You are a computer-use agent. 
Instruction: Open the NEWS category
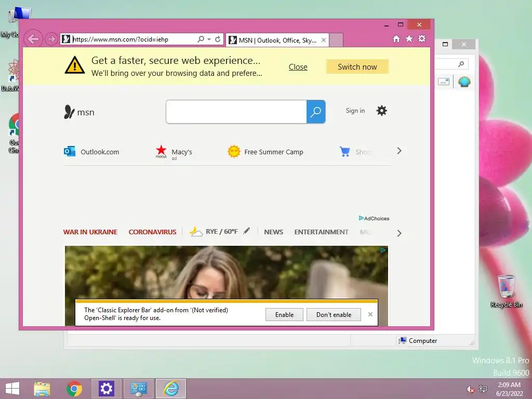[273, 232]
